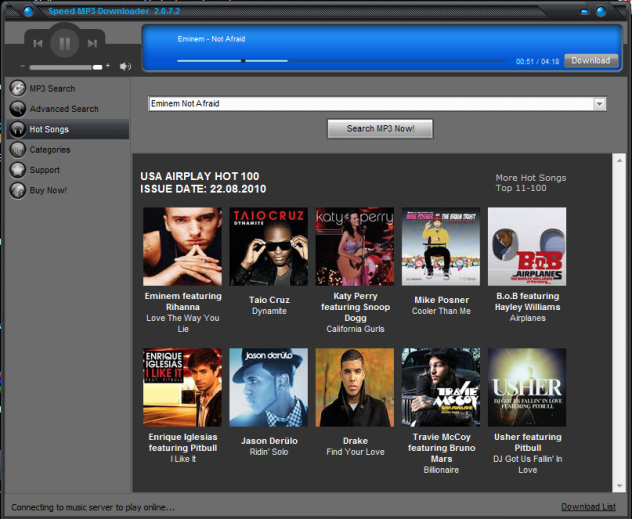Screen dimensions: 632x519
Task: Click the Support sidebar icon
Action: (x=18, y=170)
